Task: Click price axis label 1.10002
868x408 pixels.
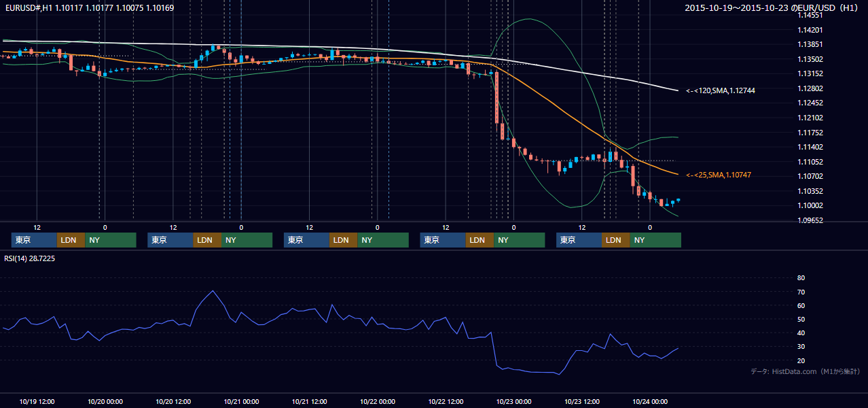Action: [811, 205]
